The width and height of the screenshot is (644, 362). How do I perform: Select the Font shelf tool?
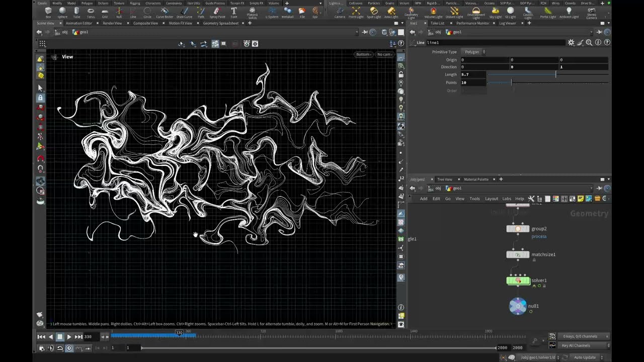pyautogui.click(x=234, y=12)
